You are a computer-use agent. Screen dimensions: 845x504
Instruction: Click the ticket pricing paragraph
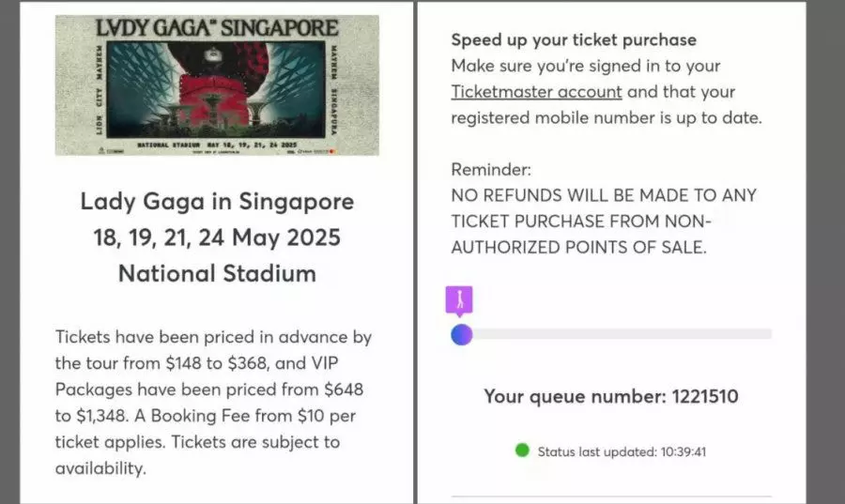(x=210, y=402)
